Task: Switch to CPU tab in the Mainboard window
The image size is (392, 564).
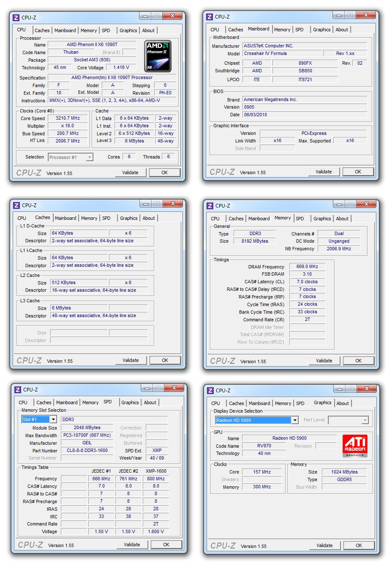Action: [x=215, y=30]
